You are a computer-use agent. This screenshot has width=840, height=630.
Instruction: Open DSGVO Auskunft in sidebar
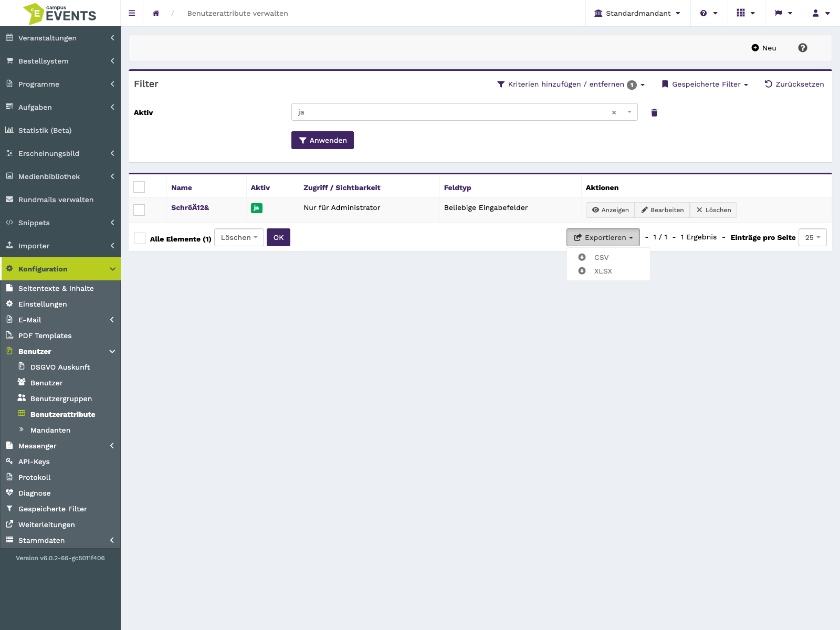60,367
